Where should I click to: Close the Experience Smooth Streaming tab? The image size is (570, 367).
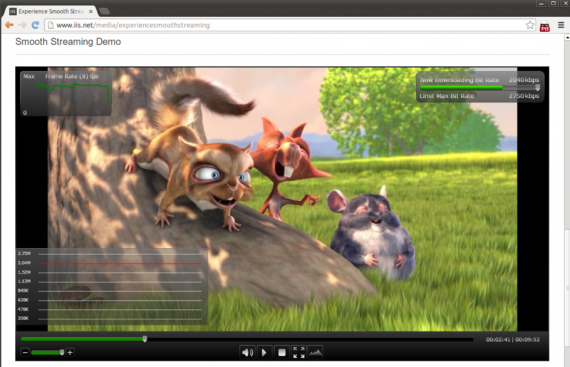(x=91, y=11)
